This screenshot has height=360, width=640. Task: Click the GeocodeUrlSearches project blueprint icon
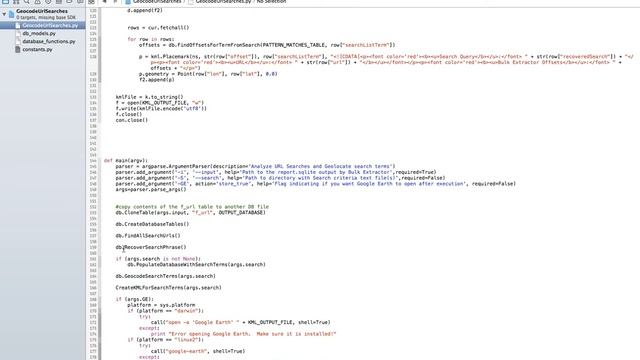[x=11, y=14]
